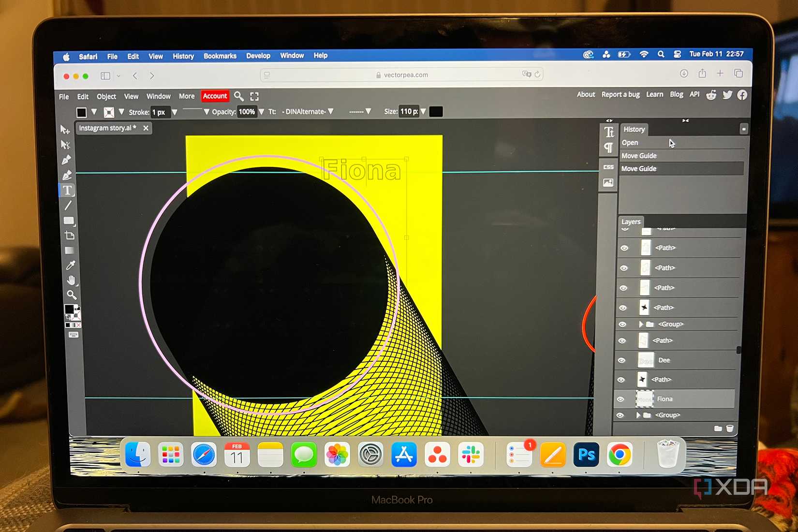Click the Report a bug link
Viewport: 798px width, 532px height.
pos(621,94)
